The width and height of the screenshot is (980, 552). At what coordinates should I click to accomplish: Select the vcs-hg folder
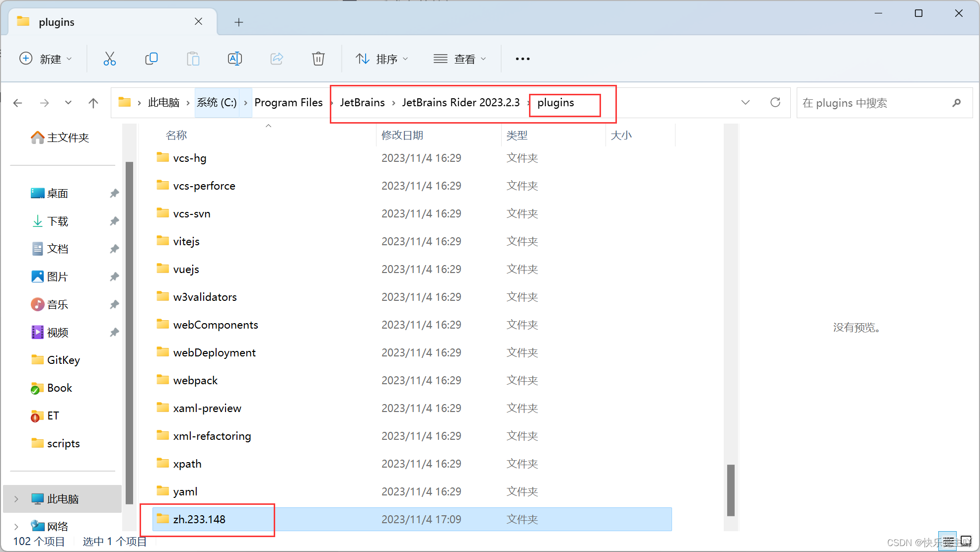[x=189, y=158]
